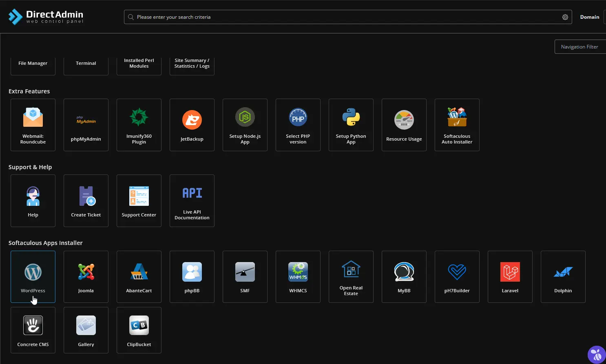
Task: Open the WHMCS installer
Action: pos(298,277)
